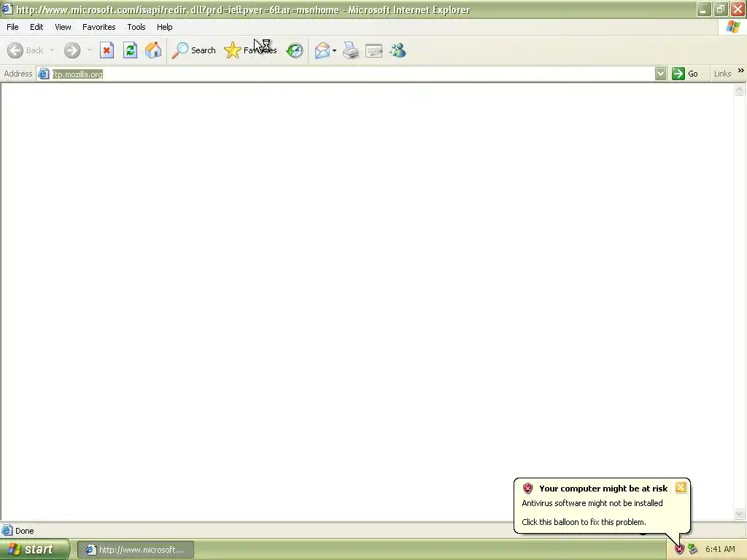Viewport: 747px width, 560px height.
Task: Click the shield icon inside the balloon
Action: [x=527, y=488]
